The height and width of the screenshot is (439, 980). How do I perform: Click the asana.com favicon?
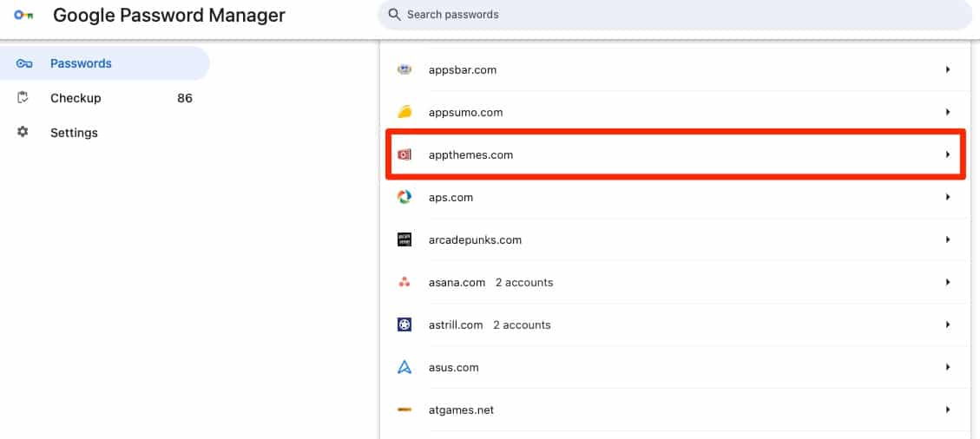(404, 282)
